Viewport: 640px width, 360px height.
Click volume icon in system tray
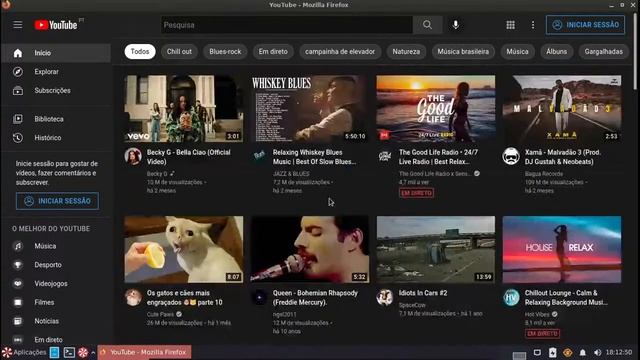[x=597, y=353]
